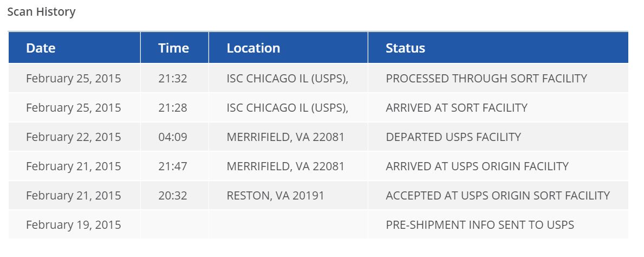Image resolution: width=644 pixels, height=257 pixels.
Task: Click the Time column header
Action: [174, 48]
